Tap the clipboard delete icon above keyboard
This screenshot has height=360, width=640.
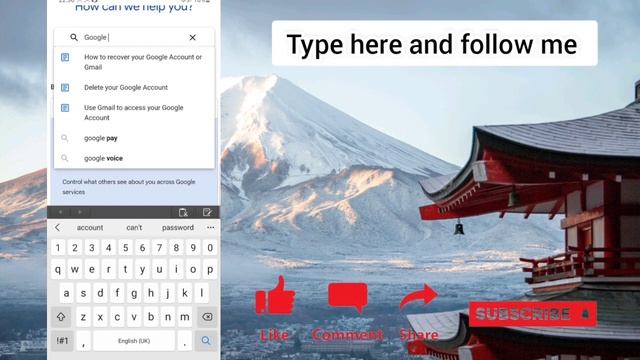pos(183,212)
